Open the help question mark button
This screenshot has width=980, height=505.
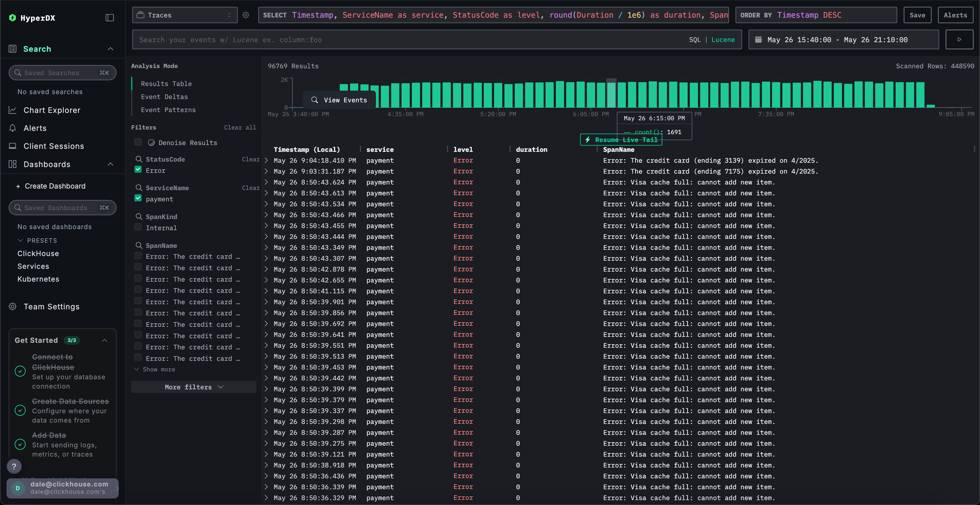pyautogui.click(x=14, y=466)
